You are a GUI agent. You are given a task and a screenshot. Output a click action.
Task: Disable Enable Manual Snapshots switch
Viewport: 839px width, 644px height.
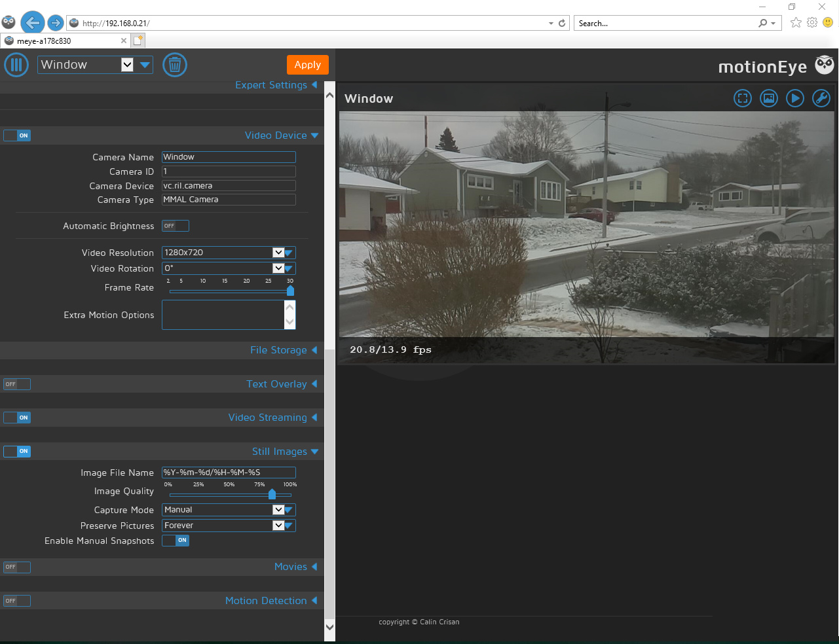tap(176, 541)
